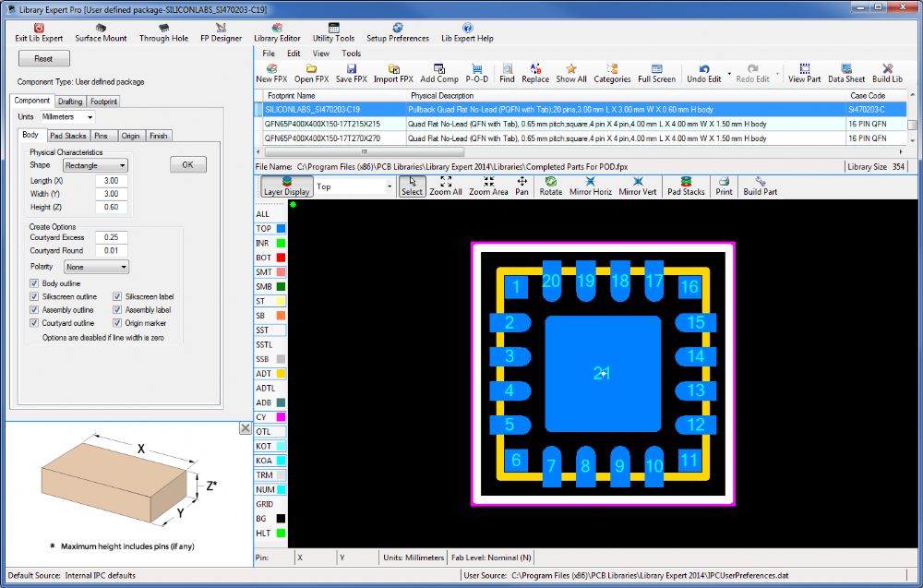This screenshot has width=923, height=588.
Task: Rotate the footprint
Action: [x=550, y=186]
